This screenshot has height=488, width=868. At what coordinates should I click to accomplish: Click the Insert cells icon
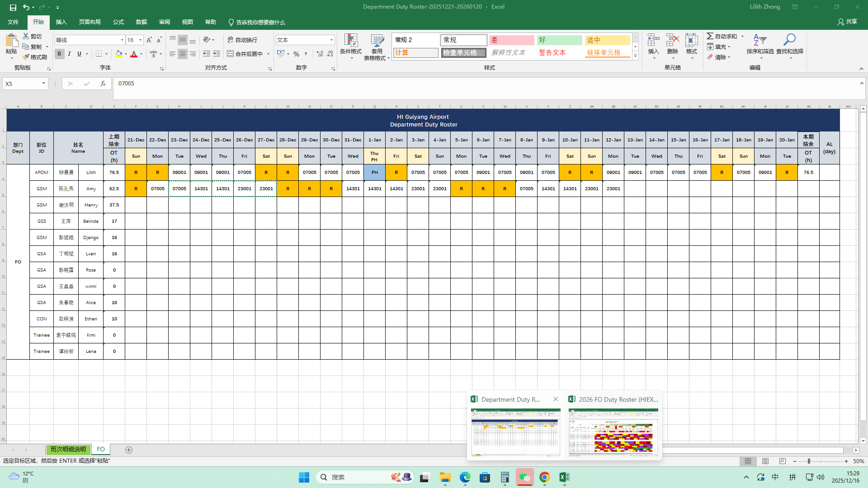(653, 41)
